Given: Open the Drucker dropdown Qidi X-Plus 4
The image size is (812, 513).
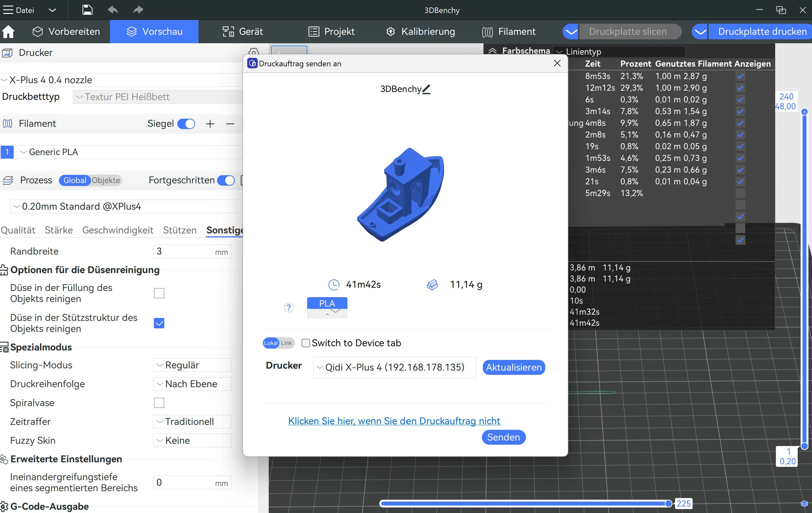Looking at the screenshot, I should pos(395,367).
